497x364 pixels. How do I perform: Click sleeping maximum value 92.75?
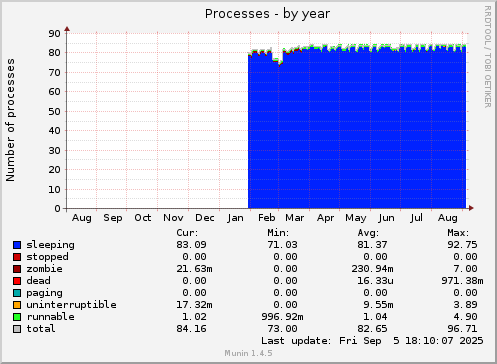(x=462, y=245)
